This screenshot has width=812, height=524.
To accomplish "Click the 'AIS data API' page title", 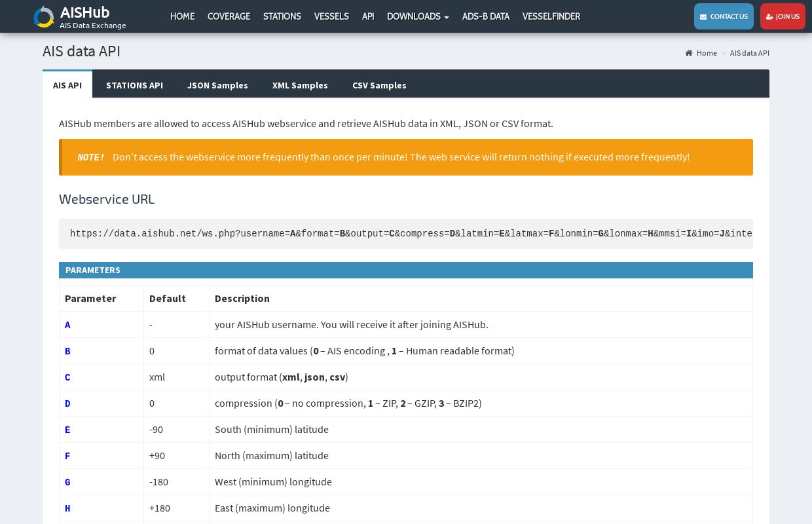I will point(81,51).
